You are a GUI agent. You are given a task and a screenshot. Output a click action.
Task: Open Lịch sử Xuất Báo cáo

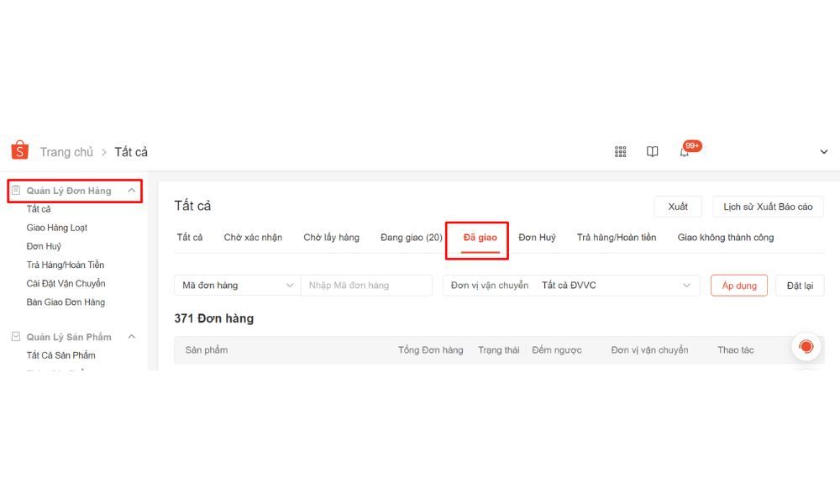click(769, 207)
